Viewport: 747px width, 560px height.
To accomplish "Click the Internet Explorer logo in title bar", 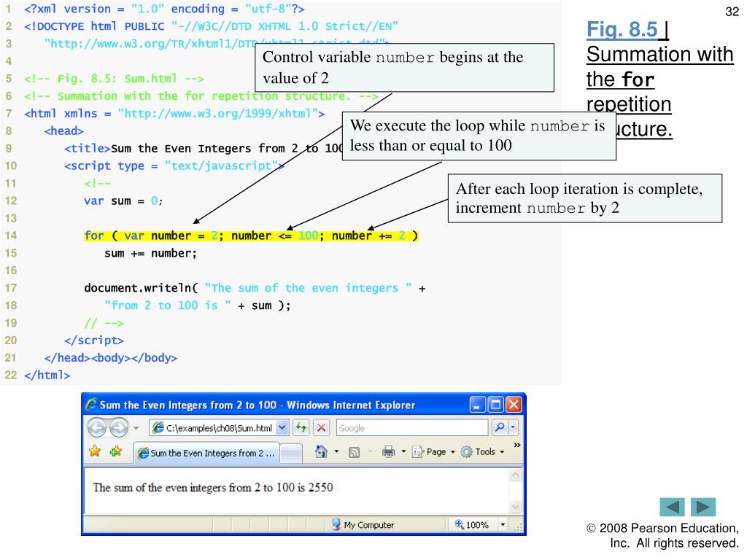I will click(91, 405).
